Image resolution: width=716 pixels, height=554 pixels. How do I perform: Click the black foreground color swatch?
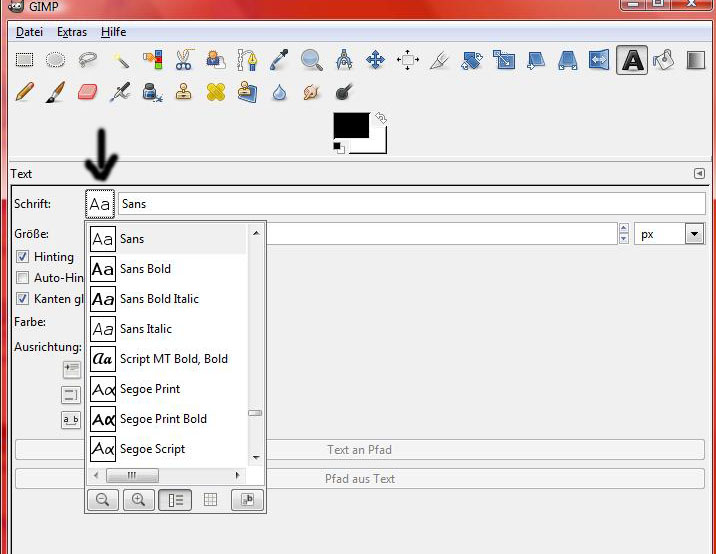(x=350, y=125)
